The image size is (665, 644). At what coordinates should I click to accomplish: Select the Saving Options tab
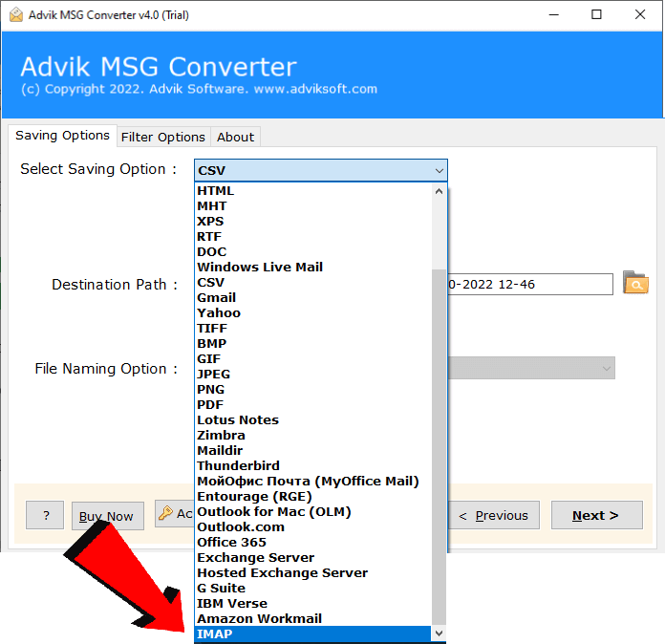coord(62,136)
